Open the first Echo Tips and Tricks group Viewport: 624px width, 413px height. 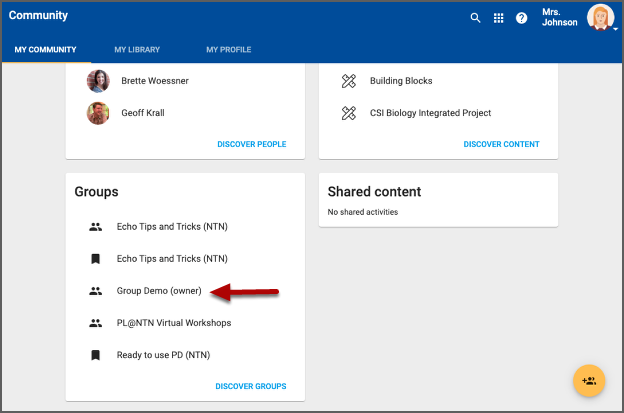tap(172, 227)
